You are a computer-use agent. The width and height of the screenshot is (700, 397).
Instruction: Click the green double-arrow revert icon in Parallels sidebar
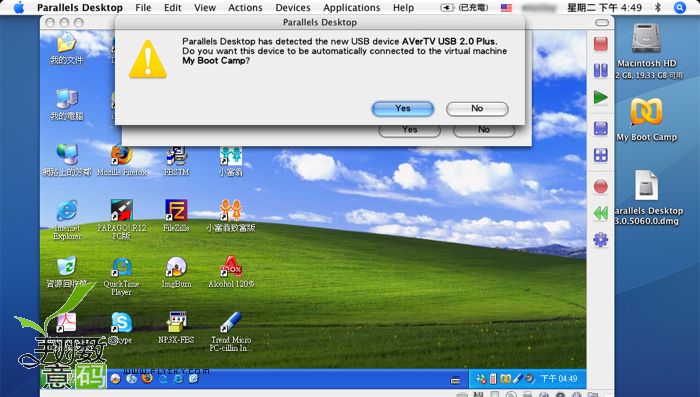click(601, 213)
